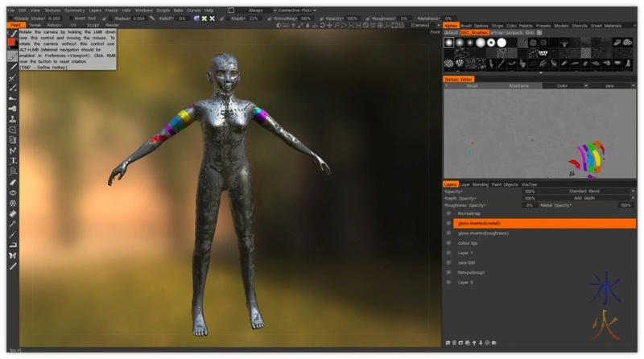Click the green X symmetry icon in the toolbar

(203, 18)
